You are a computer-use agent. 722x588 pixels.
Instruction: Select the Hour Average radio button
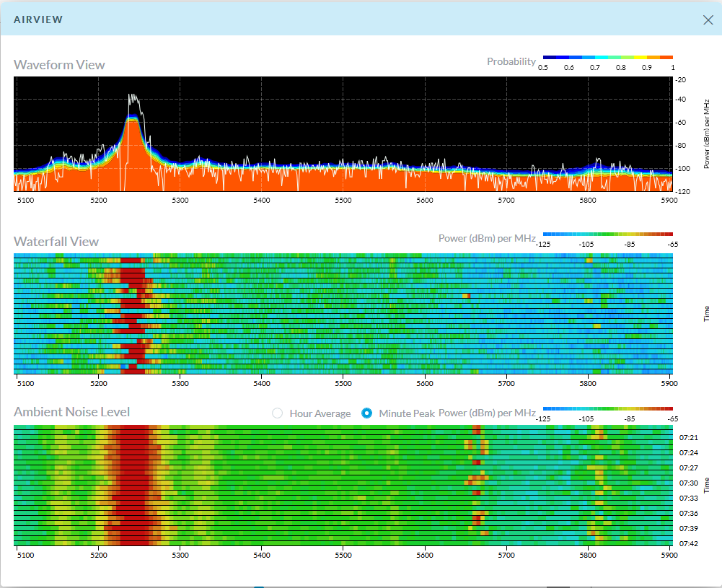coord(277,413)
